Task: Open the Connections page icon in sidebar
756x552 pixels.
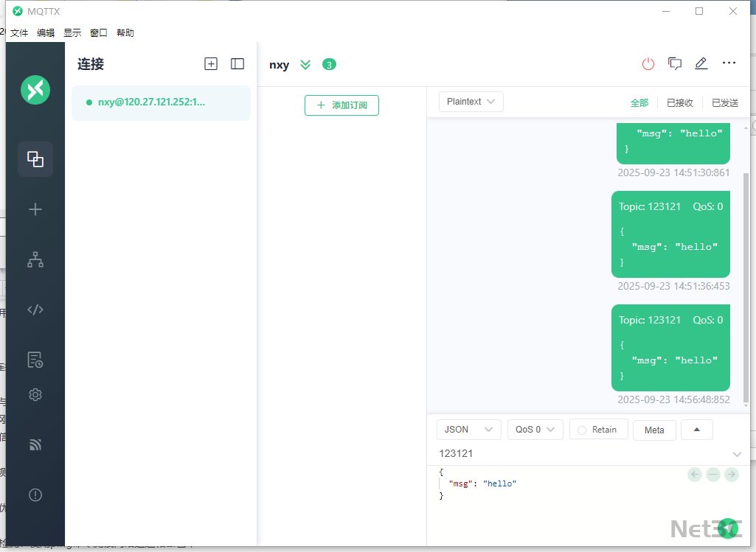Action: pyautogui.click(x=35, y=159)
